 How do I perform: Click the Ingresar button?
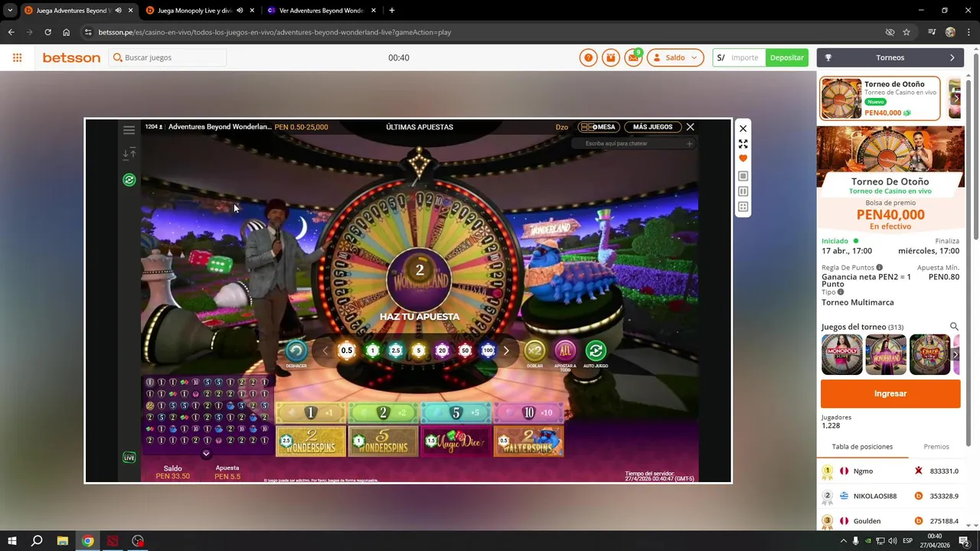tap(890, 393)
